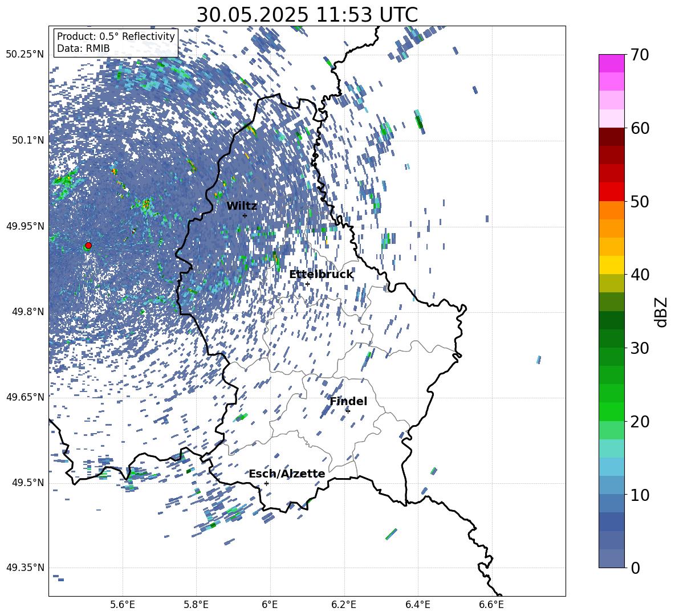The width and height of the screenshot is (675, 616).
Task: Click the cross marker below Ettelbruck
Action: pyautogui.click(x=307, y=284)
